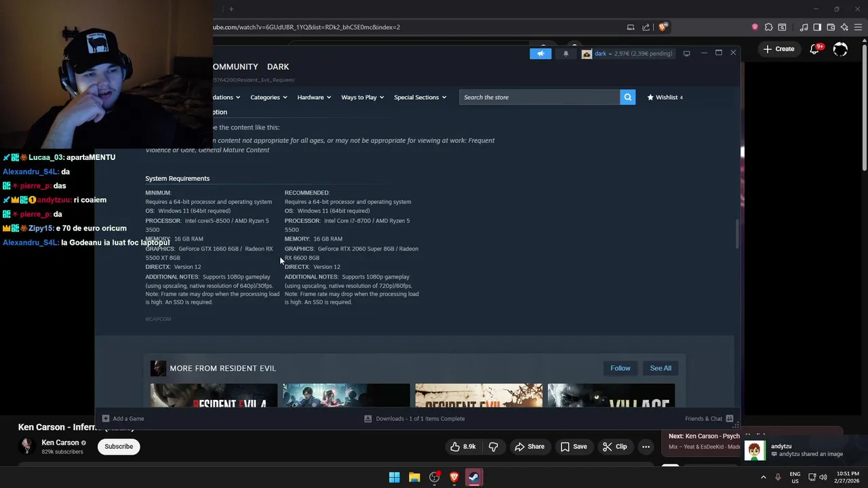Viewport: 868px width, 488px height.
Task: Click the ENG US language indicator
Action: click(x=795, y=477)
